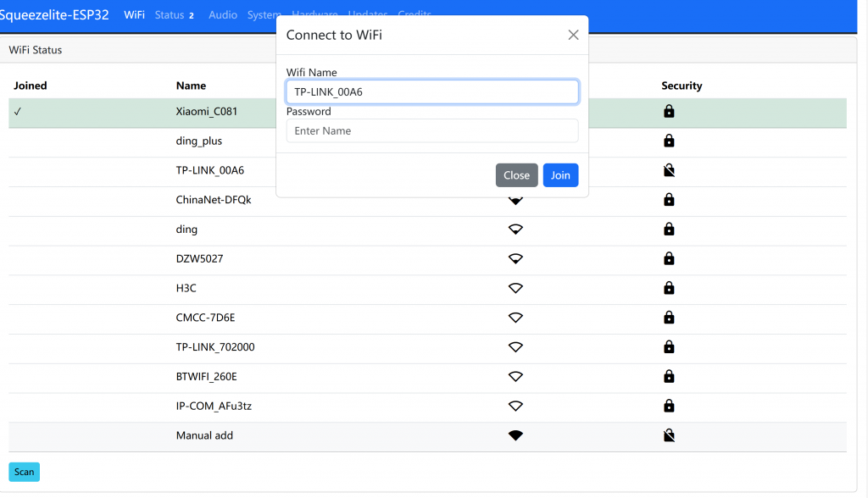Viewport: 868px width, 498px height.
Task: Click the WiFi signal icon for TP-LINK_702000
Action: pyautogui.click(x=515, y=347)
